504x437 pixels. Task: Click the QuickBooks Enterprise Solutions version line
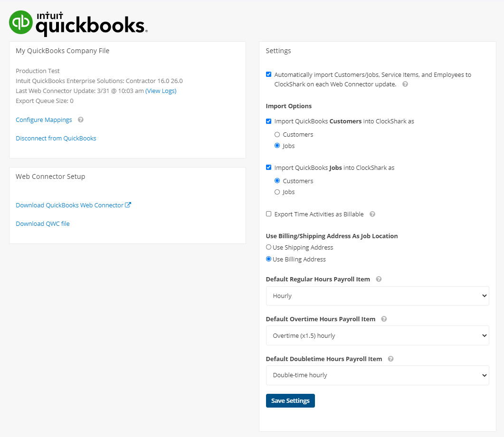point(99,81)
